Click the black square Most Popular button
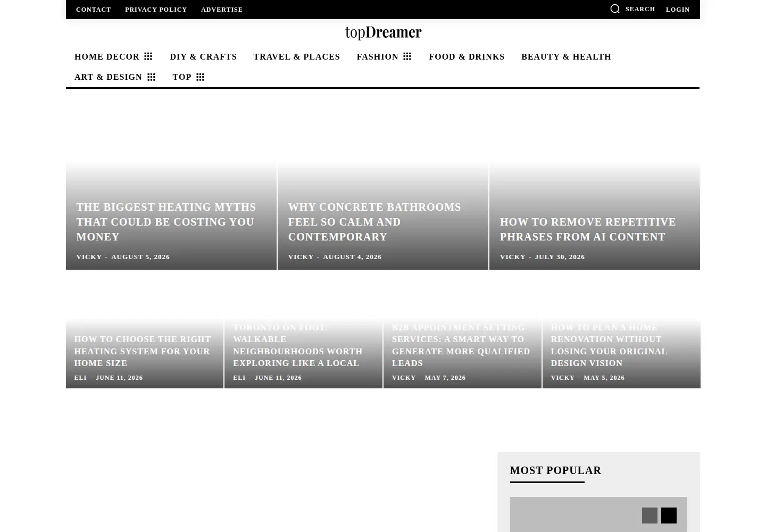Screen dimensions: 766x532 pos(669,516)
